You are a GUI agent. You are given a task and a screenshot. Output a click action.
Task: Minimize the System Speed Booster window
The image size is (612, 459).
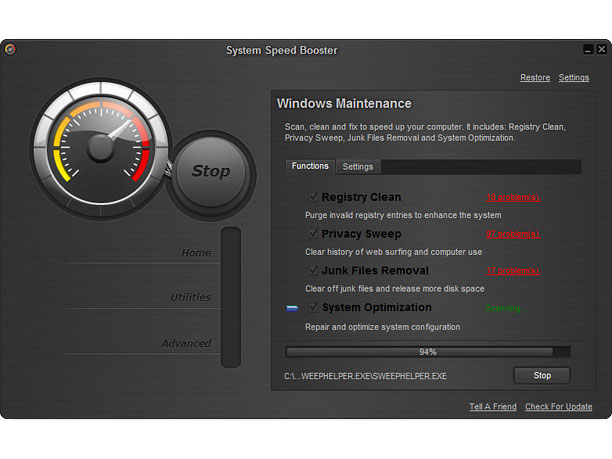[588, 50]
